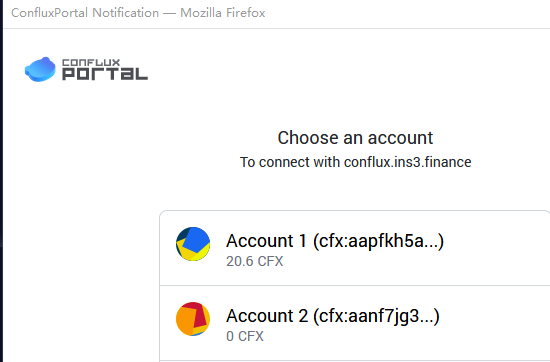Click the Account 2 name label

pos(267,316)
